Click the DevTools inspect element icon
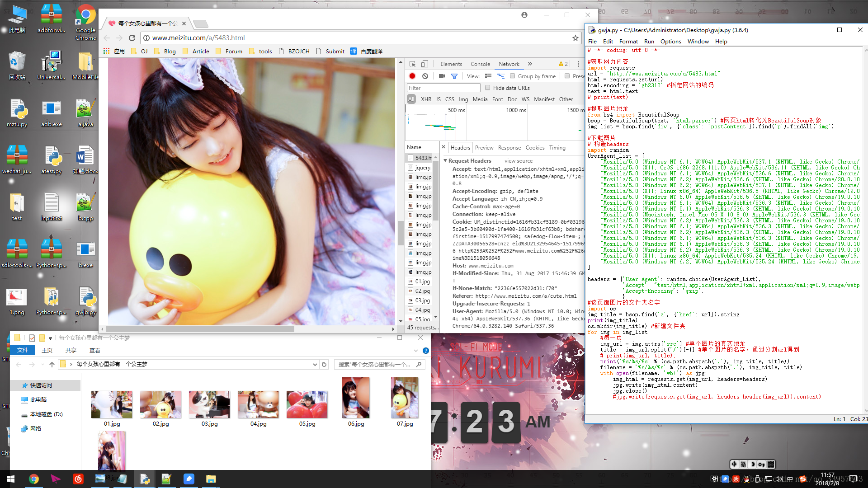 (x=412, y=64)
